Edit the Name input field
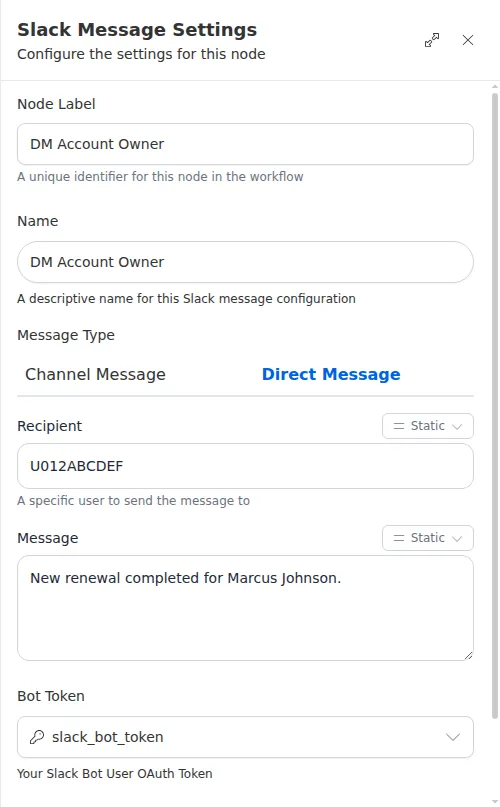This screenshot has height=807, width=500. pyautogui.click(x=245, y=262)
